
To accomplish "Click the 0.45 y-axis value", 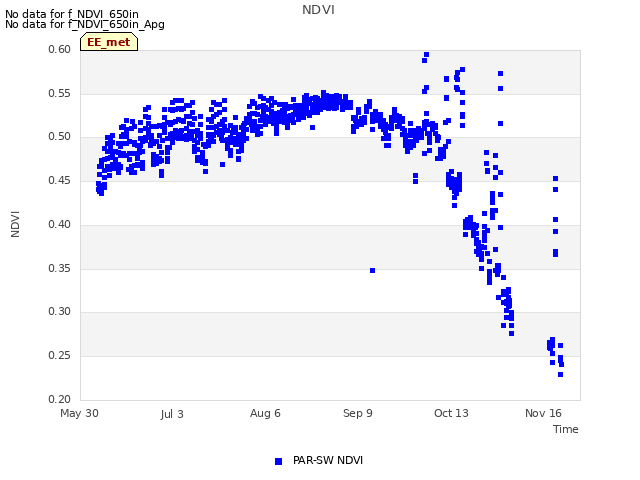I will [59, 180].
